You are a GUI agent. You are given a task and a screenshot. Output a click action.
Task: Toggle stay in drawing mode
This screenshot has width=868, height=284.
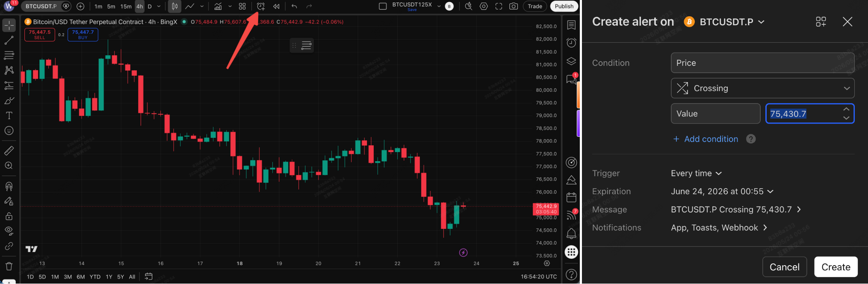click(x=9, y=201)
